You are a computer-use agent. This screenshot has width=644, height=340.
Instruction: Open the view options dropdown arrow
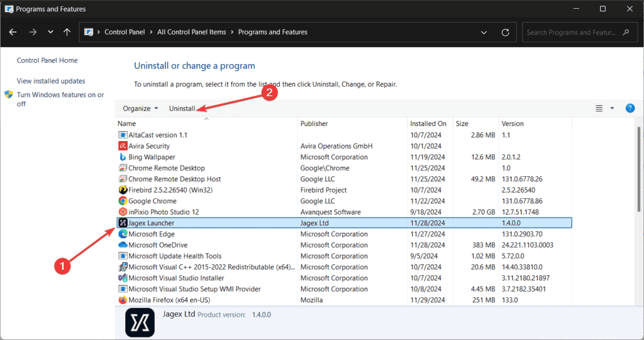pos(612,108)
